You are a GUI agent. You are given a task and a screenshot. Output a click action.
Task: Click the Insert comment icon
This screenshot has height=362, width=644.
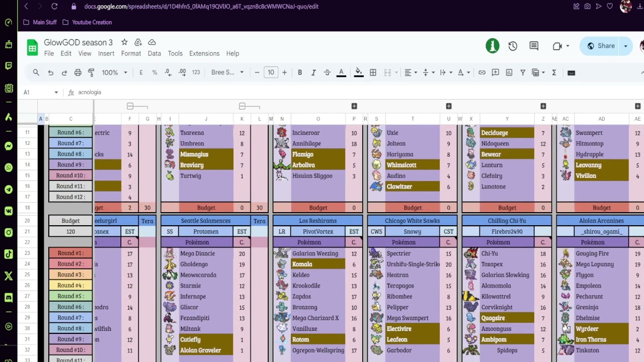[496, 72]
